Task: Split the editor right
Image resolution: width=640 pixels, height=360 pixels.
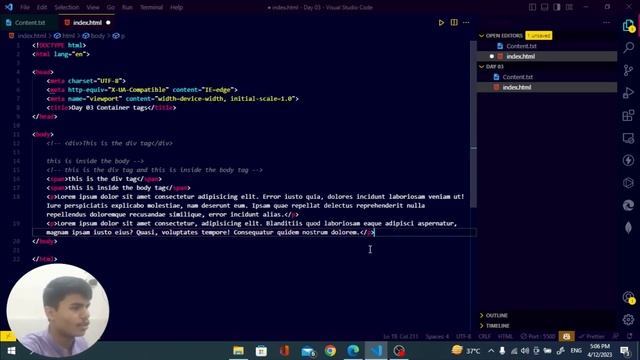Action: [x=454, y=22]
